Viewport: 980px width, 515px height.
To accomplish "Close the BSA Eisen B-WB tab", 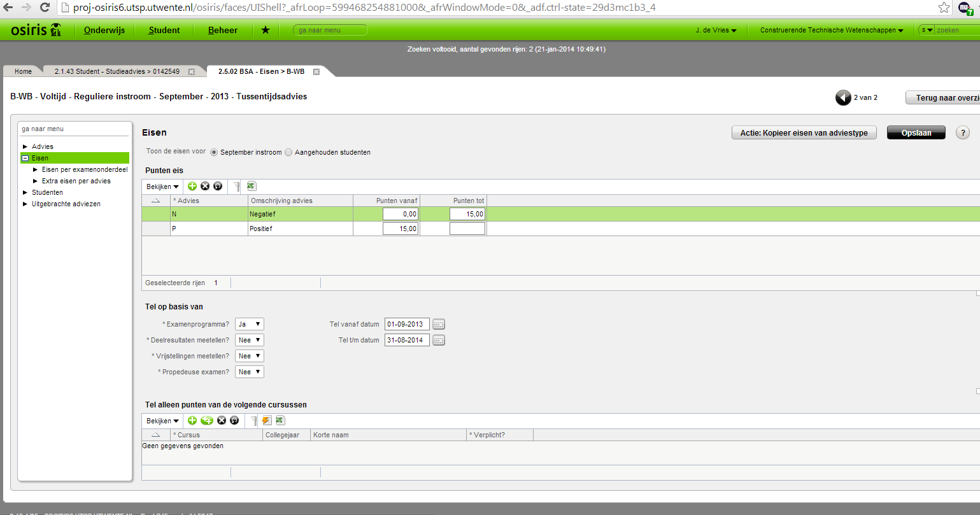I will (316, 72).
